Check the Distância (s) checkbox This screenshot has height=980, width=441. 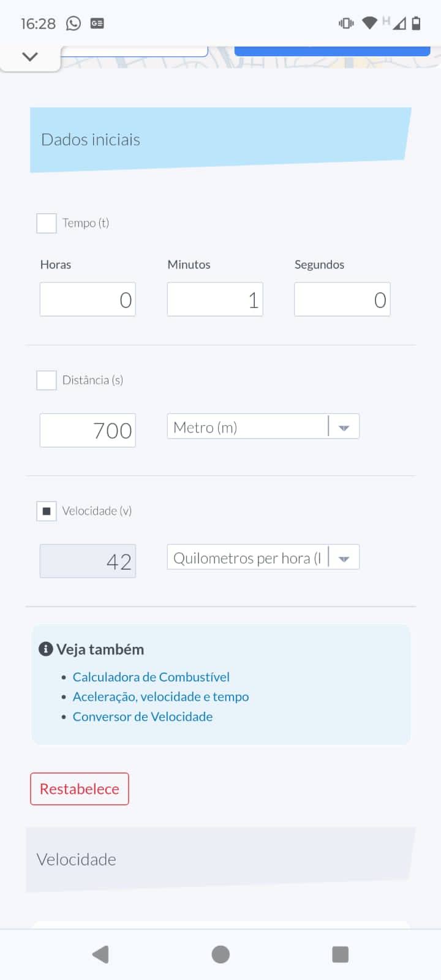click(x=47, y=380)
